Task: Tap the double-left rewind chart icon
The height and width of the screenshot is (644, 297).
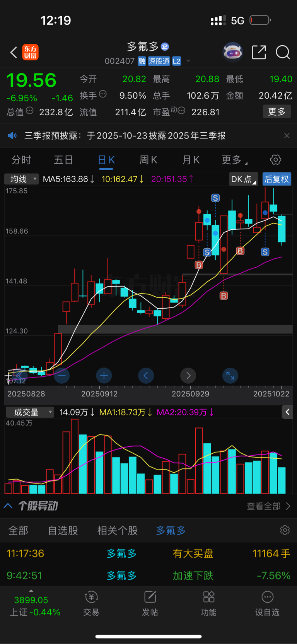Action: tap(19, 375)
